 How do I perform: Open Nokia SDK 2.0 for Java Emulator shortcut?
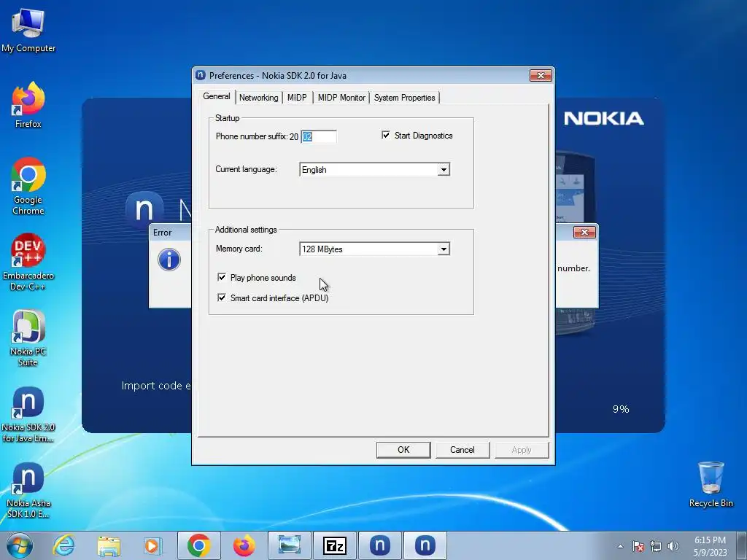point(28,414)
